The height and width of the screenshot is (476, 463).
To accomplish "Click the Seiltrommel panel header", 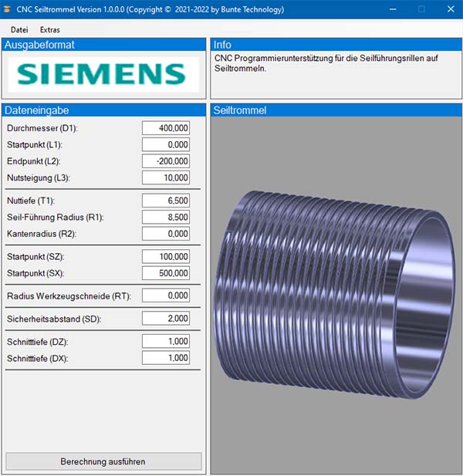I will tap(336, 110).
